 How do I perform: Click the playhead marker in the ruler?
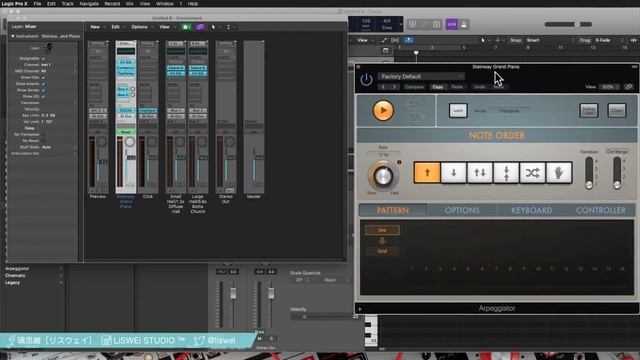tap(416, 53)
